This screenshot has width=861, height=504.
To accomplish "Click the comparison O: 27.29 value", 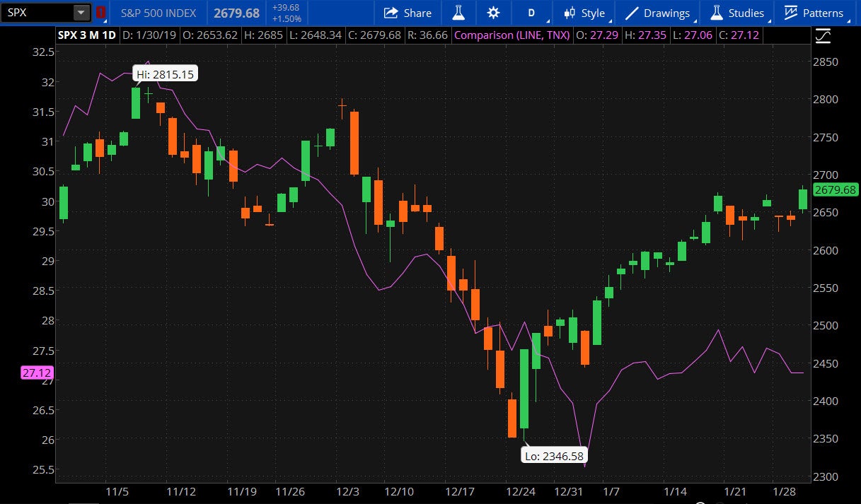I will [x=597, y=35].
